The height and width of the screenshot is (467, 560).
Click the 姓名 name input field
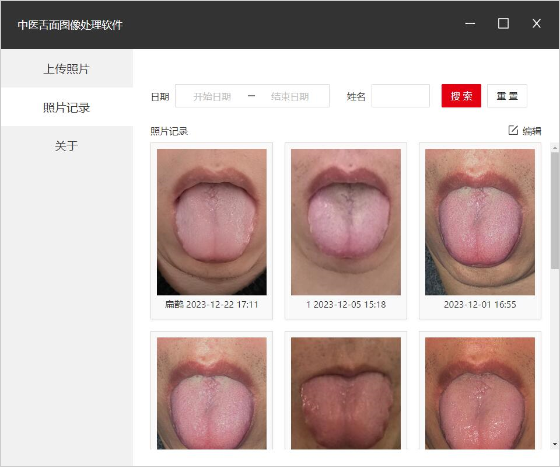[400, 96]
